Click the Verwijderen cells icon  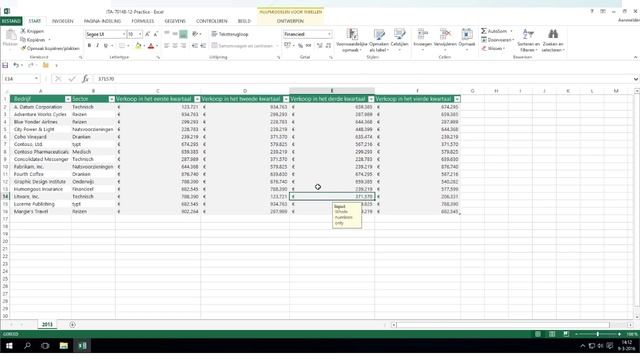(445, 34)
